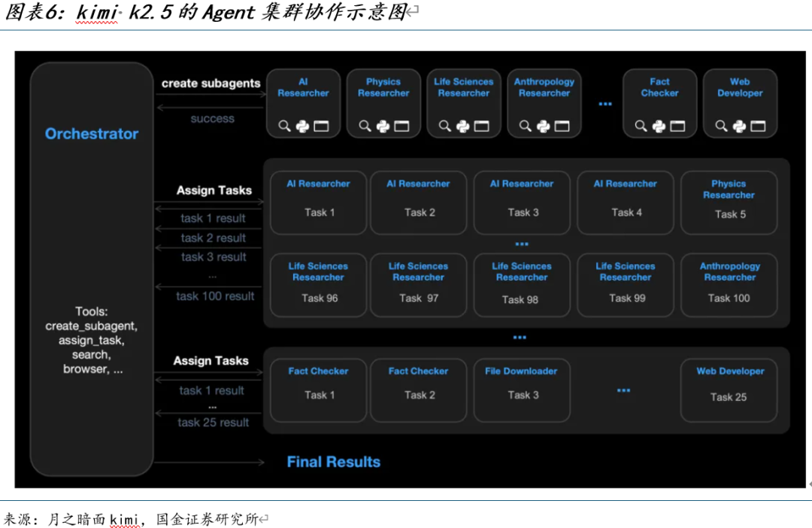
Task: Click the Python icon in Fact Checker card
Action: click(x=659, y=126)
